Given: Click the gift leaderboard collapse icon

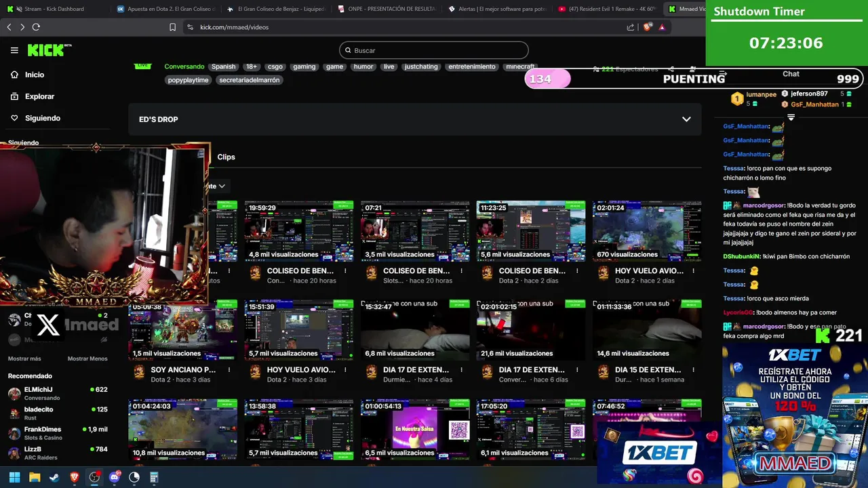Looking at the screenshot, I should pos(791,117).
